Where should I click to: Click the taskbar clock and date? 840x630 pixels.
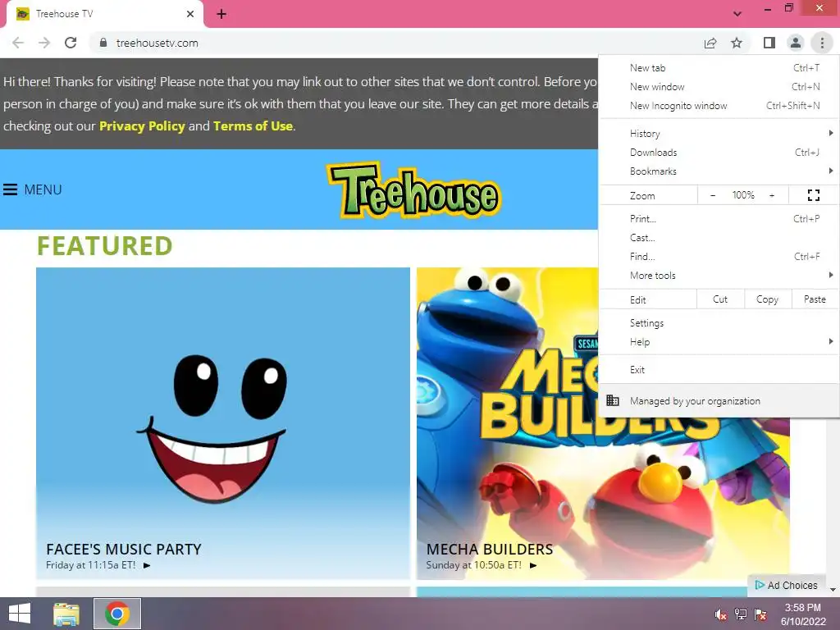pyautogui.click(x=802, y=614)
